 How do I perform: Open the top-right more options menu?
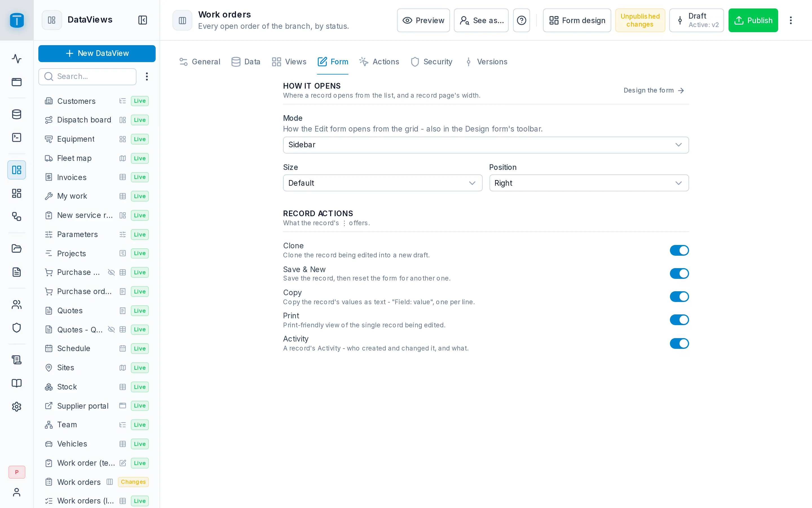[791, 21]
